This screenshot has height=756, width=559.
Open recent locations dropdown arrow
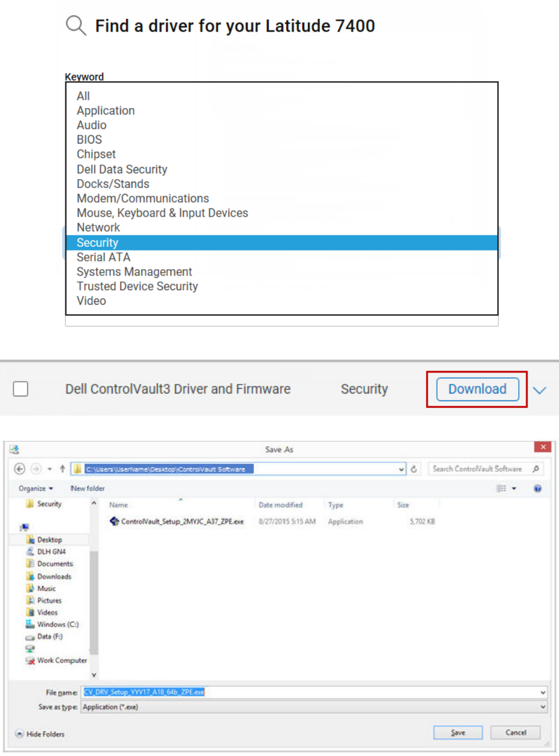(50, 469)
